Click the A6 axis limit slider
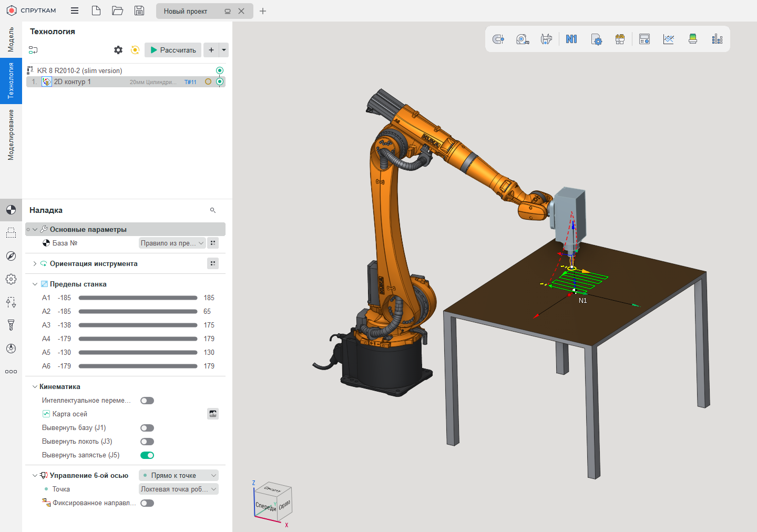Viewport: 757px width, 532px height. point(138,366)
